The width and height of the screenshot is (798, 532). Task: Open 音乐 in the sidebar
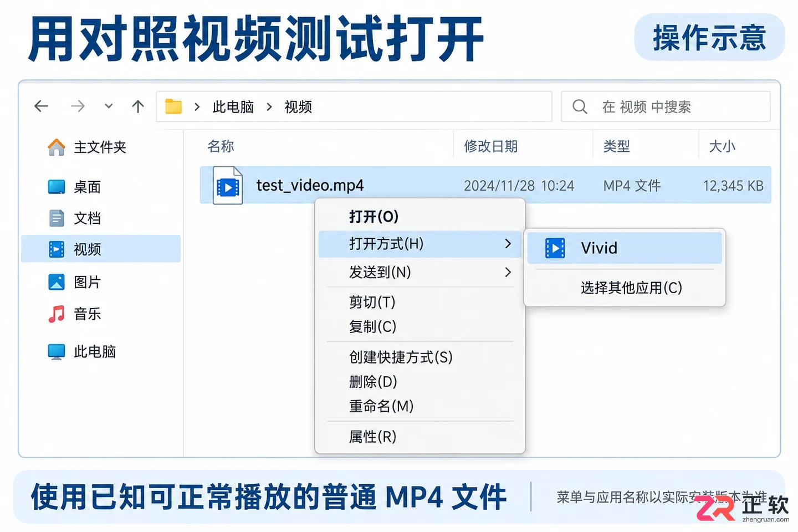(x=87, y=314)
